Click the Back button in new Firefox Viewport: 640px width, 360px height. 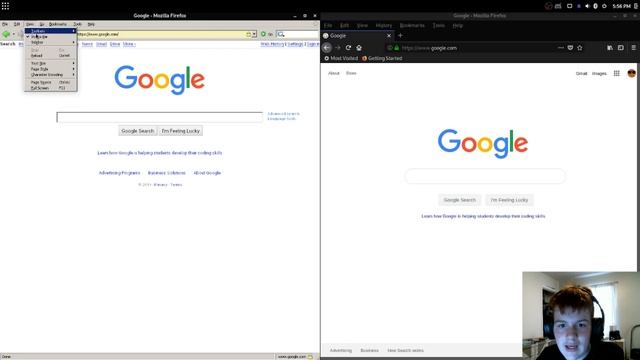pos(327,48)
